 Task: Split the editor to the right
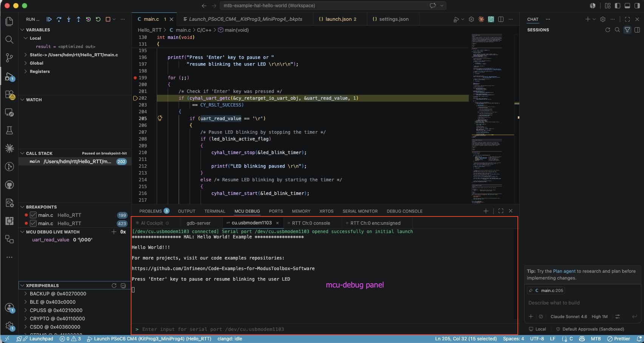tap(501, 19)
